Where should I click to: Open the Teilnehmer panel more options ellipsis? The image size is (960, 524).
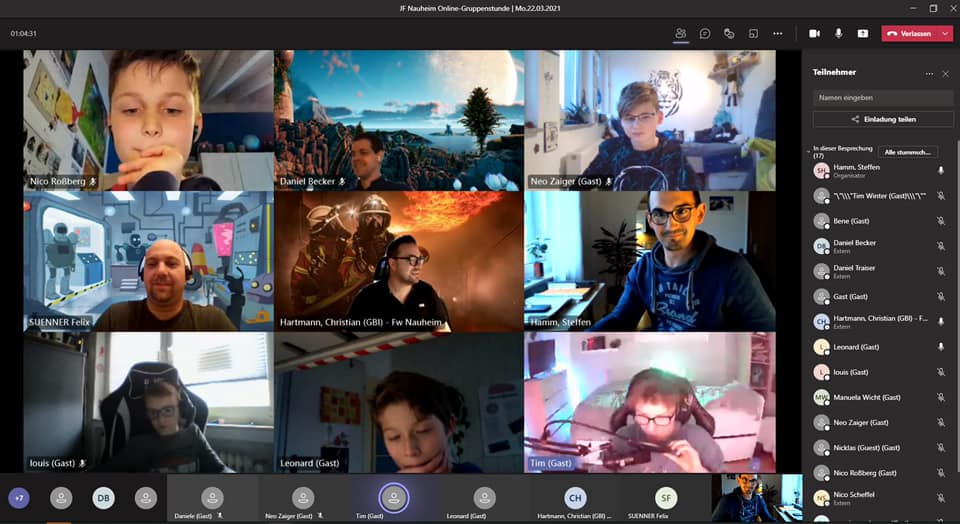tap(929, 73)
